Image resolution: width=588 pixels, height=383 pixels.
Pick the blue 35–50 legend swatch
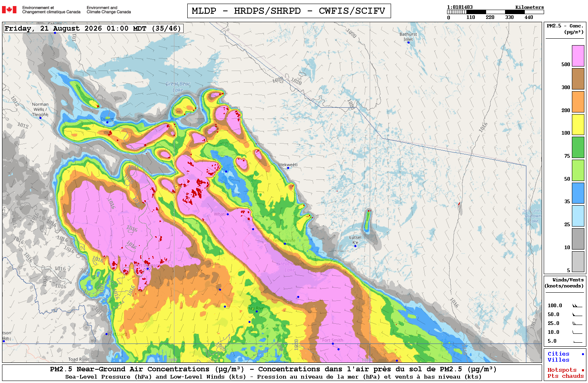pos(578,193)
